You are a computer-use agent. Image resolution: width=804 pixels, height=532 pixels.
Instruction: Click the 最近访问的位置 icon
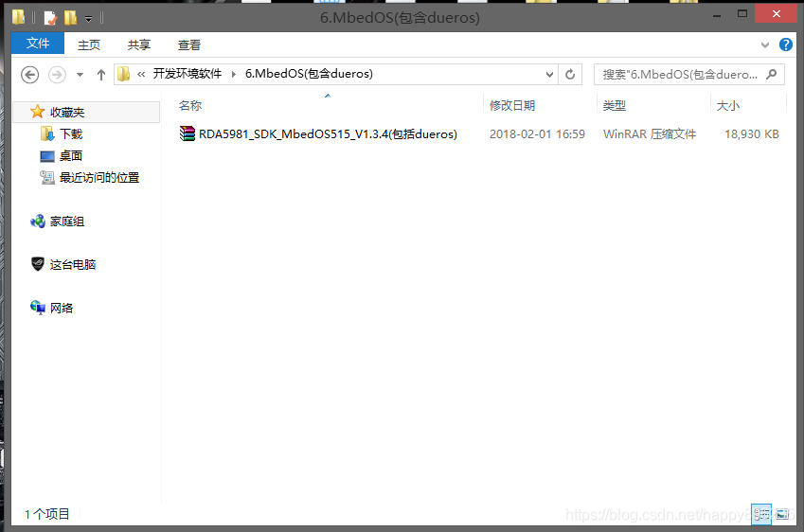tap(47, 177)
